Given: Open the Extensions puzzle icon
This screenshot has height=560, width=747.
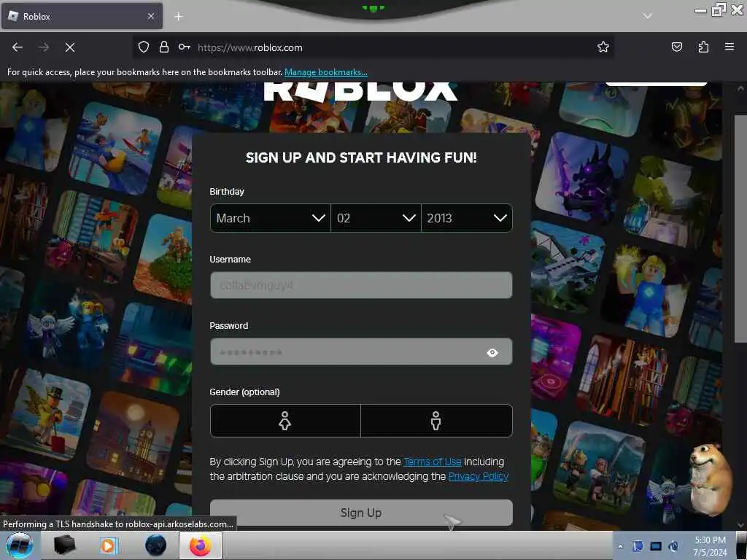Looking at the screenshot, I should (703, 47).
